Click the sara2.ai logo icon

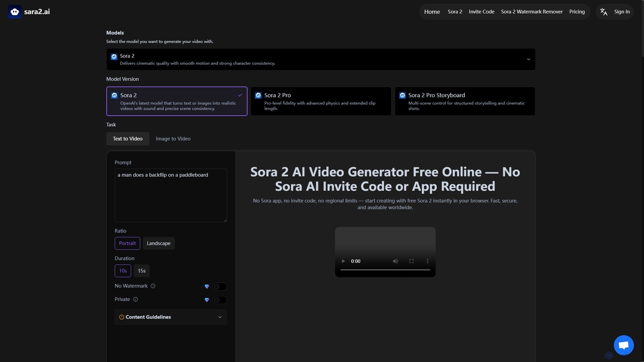click(15, 12)
